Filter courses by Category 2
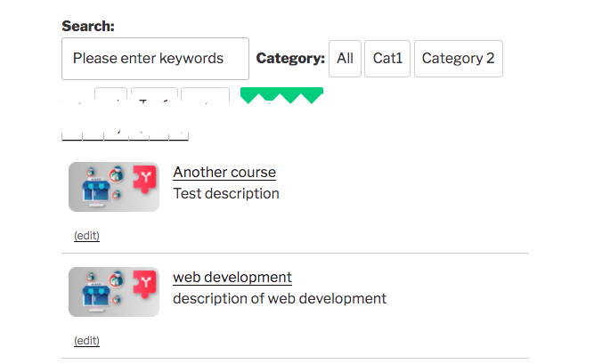The width and height of the screenshot is (602, 364). [459, 59]
